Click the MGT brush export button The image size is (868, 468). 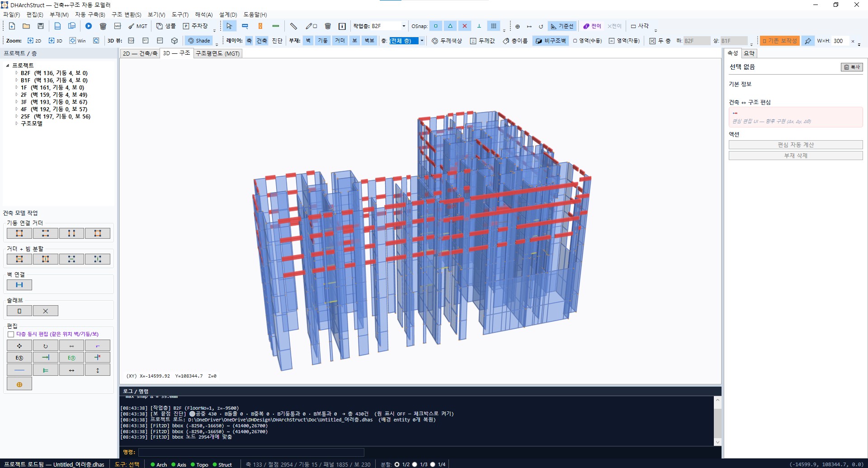click(138, 26)
